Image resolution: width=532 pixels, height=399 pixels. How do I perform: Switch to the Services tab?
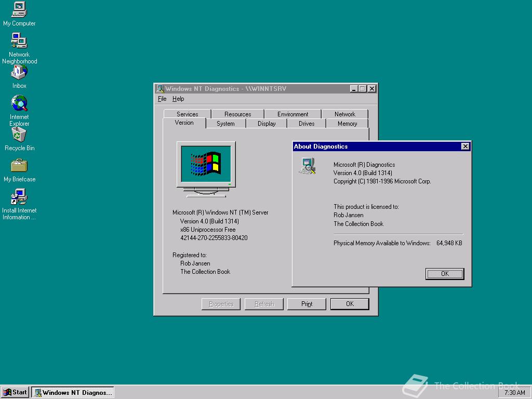pyautogui.click(x=187, y=114)
